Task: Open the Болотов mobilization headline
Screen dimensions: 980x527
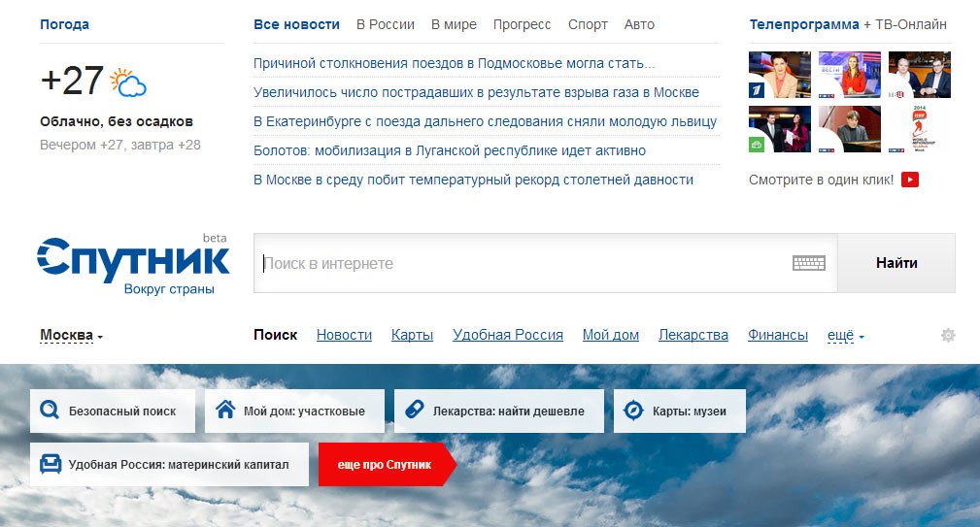Action: click(x=450, y=150)
